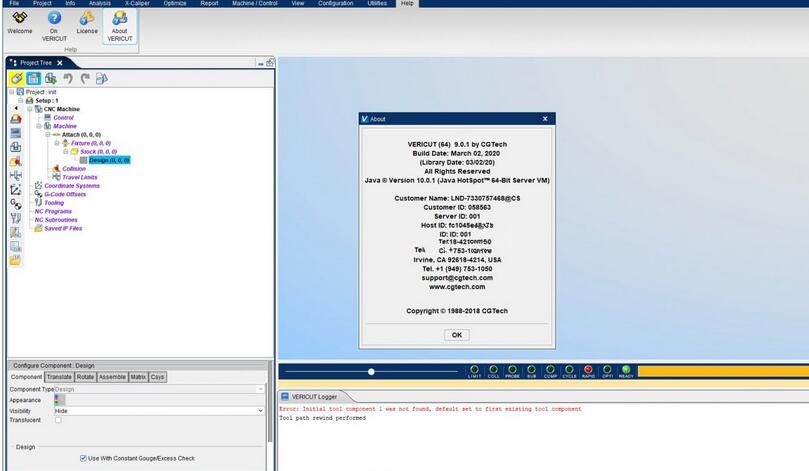Screen dimensions: 809x471
Task: Click the undock icon on Project Tree panel
Action: pos(270,62)
